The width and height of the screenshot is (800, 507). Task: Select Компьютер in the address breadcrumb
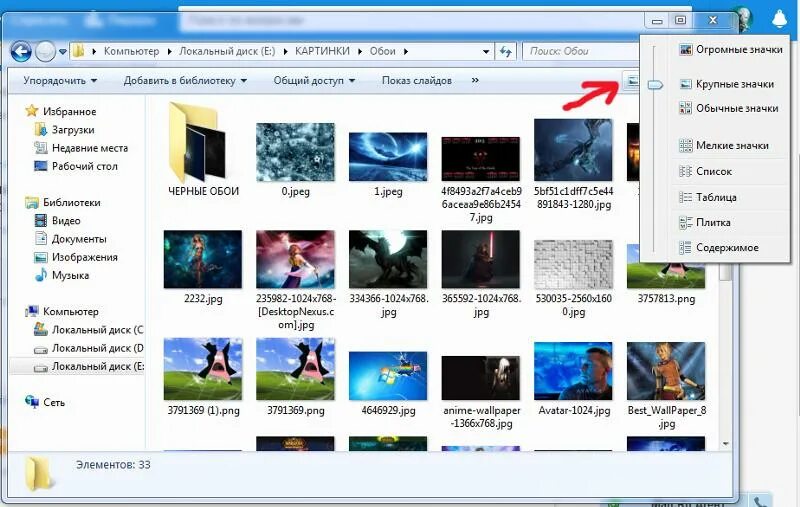click(131, 52)
